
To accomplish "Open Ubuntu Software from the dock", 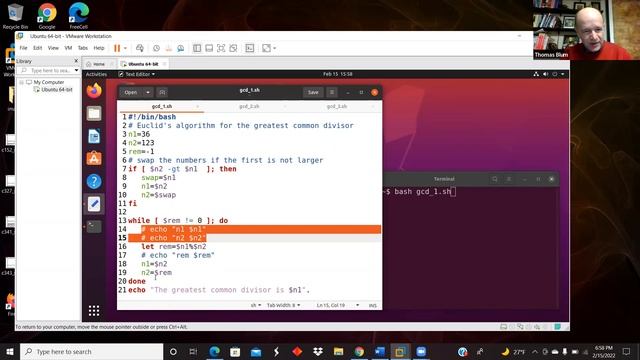I will coord(94,158).
